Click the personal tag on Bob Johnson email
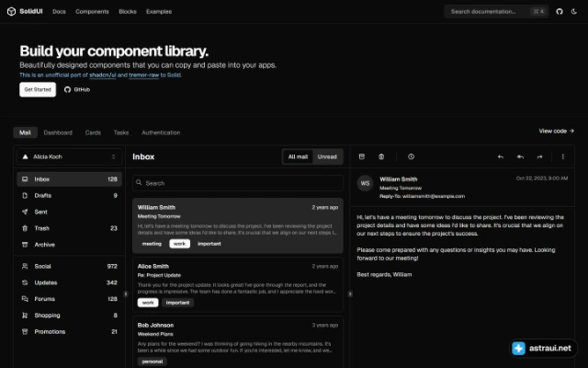 point(153,362)
